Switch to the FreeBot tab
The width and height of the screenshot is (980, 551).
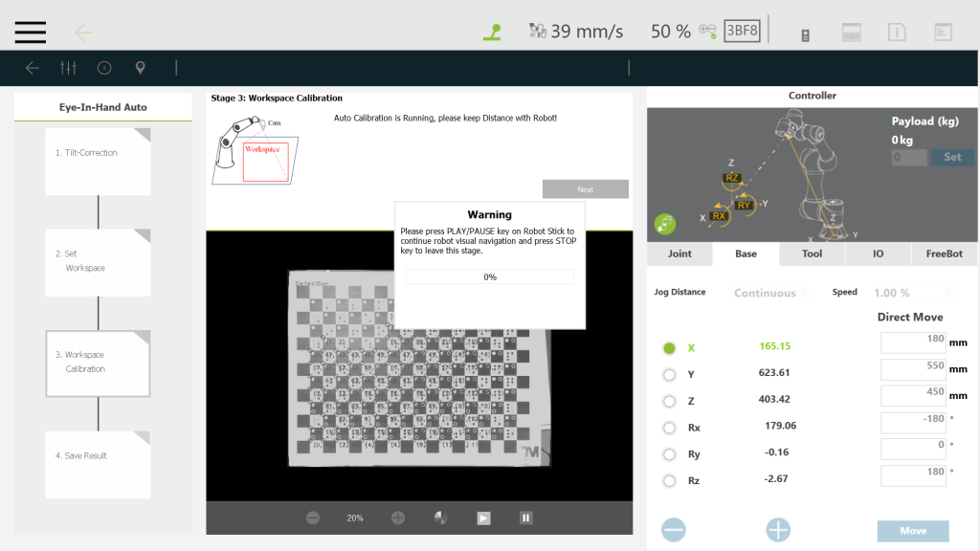click(946, 254)
